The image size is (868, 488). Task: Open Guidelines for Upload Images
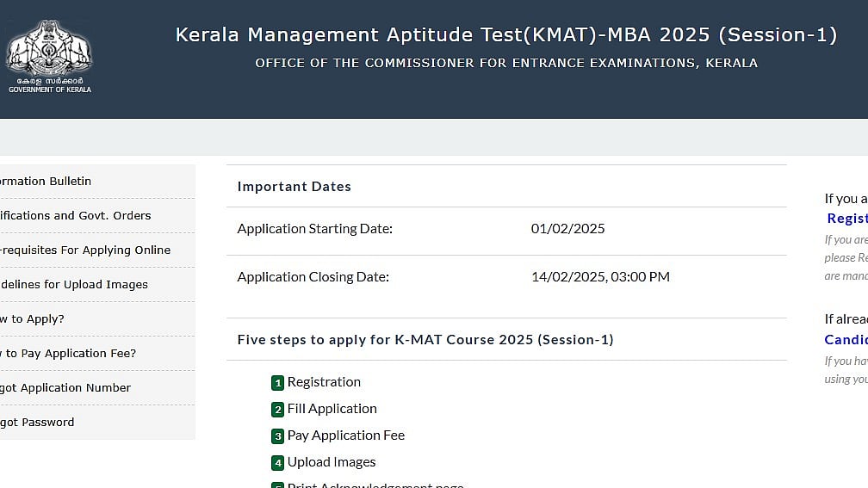pyautogui.click(x=73, y=285)
